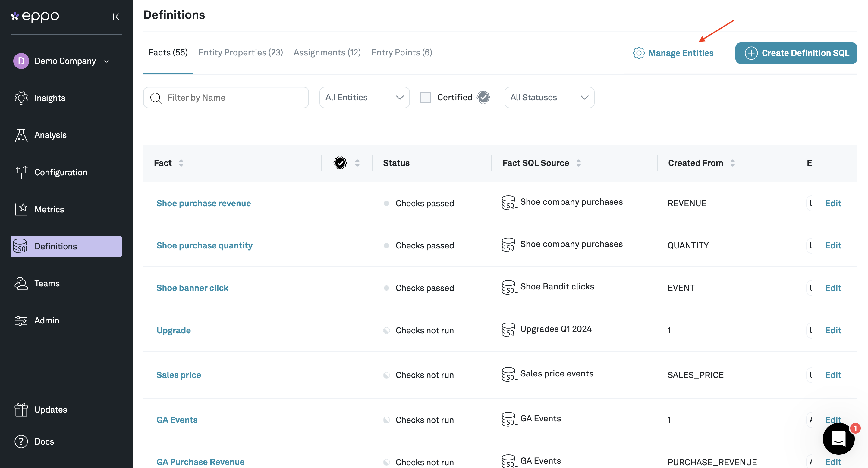Image resolution: width=868 pixels, height=468 pixels.
Task: Edit the Sales price fact
Action: tap(833, 375)
